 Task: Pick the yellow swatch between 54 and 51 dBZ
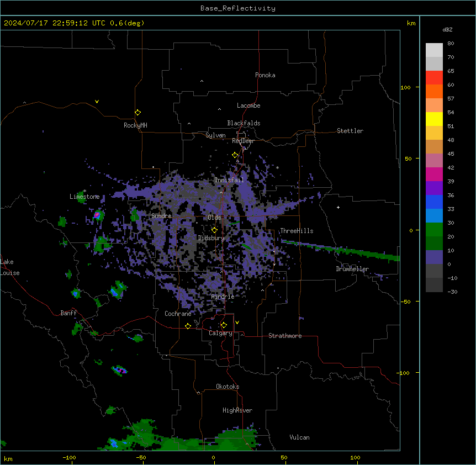pos(434,119)
